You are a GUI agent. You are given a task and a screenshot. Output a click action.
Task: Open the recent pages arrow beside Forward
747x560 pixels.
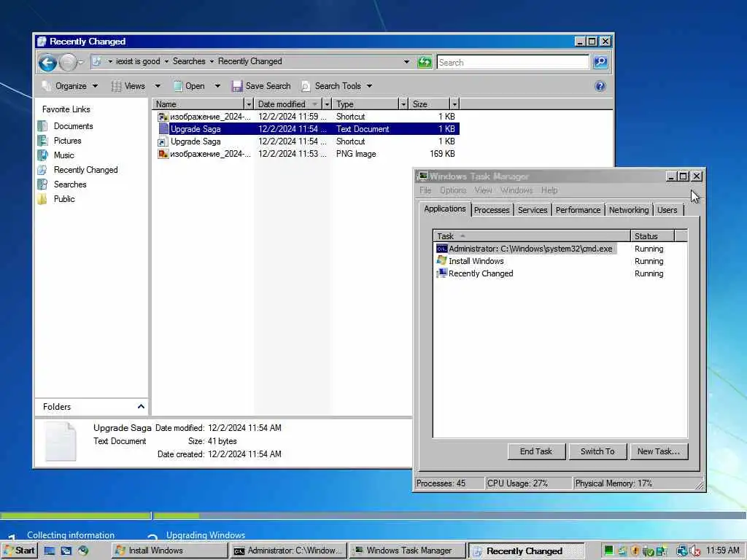click(80, 63)
